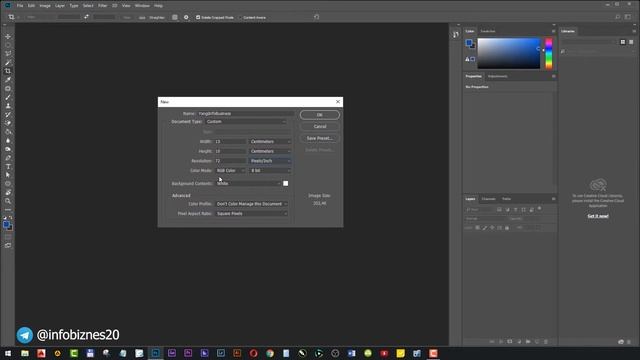This screenshot has height=360, width=640.
Task: Switch to the Channels tab
Action: [x=489, y=199]
